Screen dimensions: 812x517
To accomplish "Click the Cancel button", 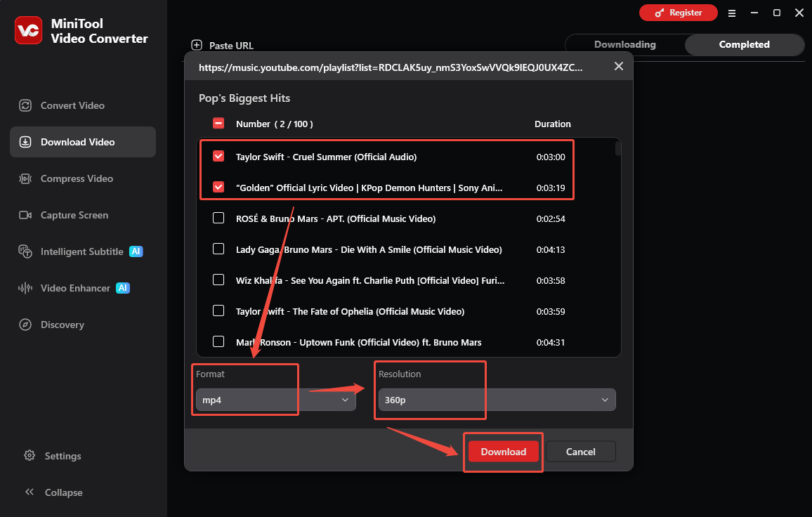I will tap(580, 452).
